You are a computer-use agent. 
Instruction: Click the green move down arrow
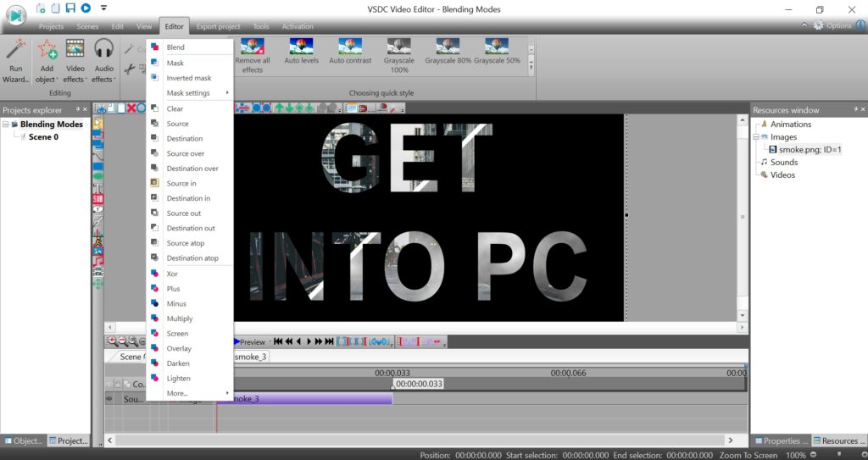coord(289,108)
